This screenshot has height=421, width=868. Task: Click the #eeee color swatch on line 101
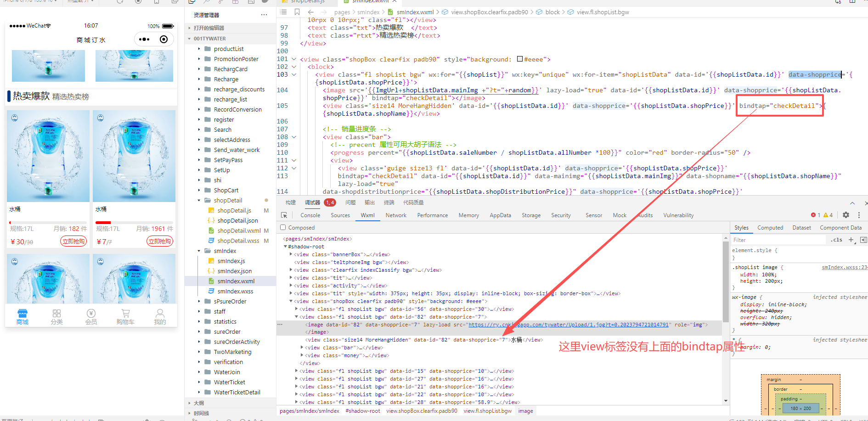point(520,59)
